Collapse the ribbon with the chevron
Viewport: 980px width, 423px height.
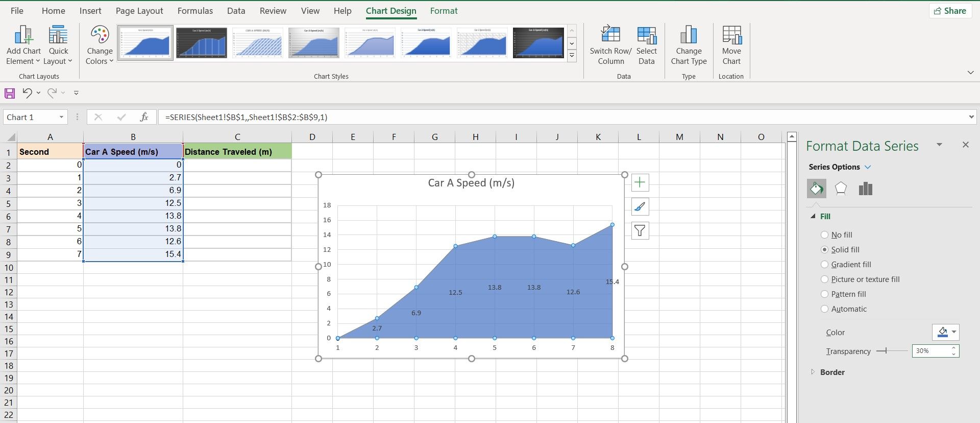tap(970, 73)
